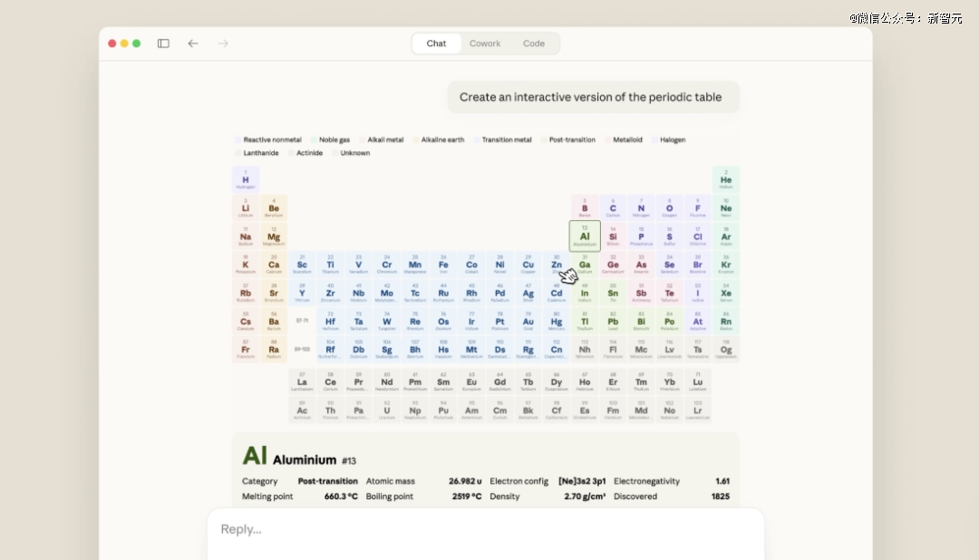
Task: Click the Carbon (C) element tile
Action: coord(613,208)
